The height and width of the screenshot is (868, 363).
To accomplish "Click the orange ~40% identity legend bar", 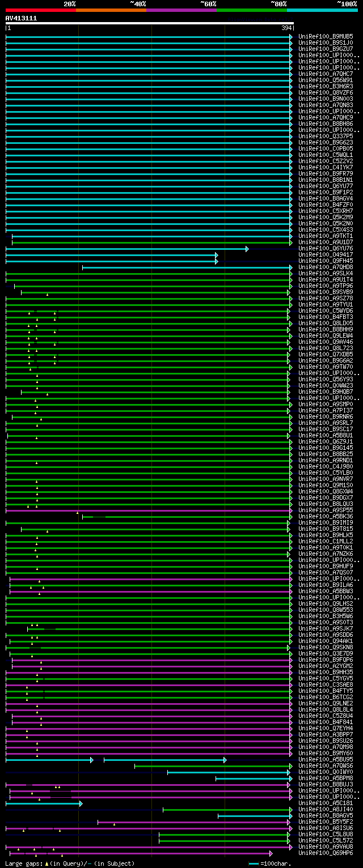I will pyautogui.click(x=111, y=10).
